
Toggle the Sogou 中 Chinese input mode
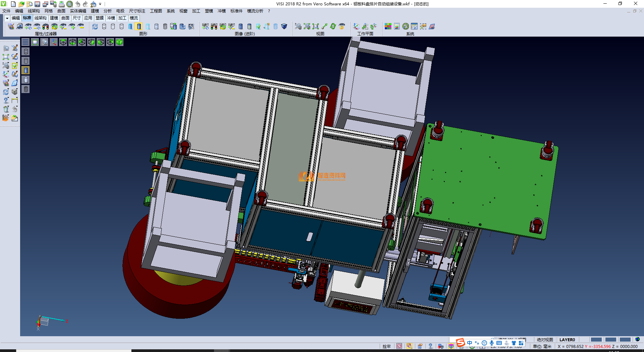pos(469,343)
